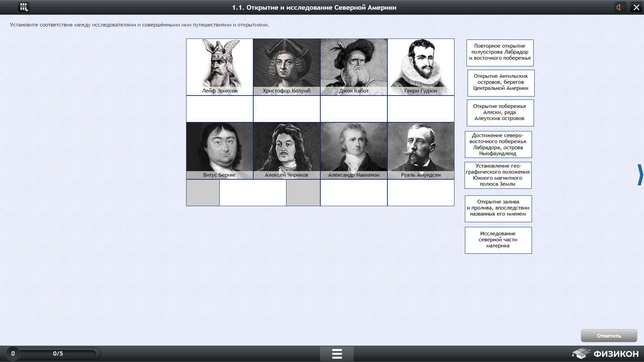Screen dimensions: 644x362
Task: Open the hamburger menu at bottom
Action: [337, 354]
